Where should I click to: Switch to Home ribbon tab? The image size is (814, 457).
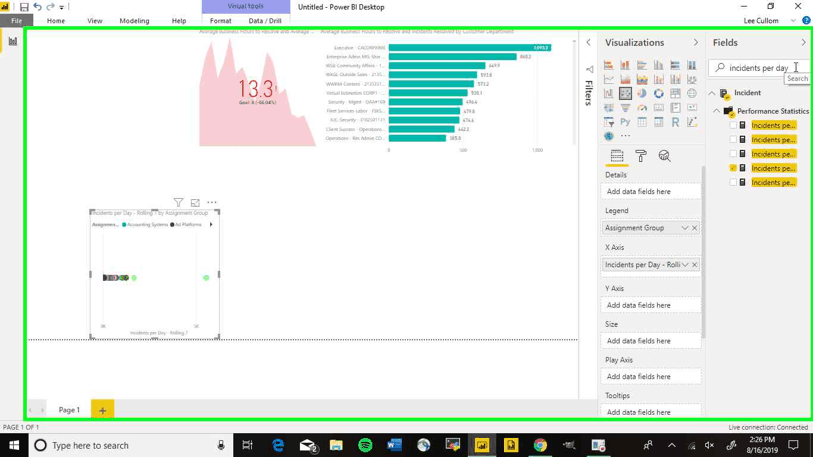[56, 21]
